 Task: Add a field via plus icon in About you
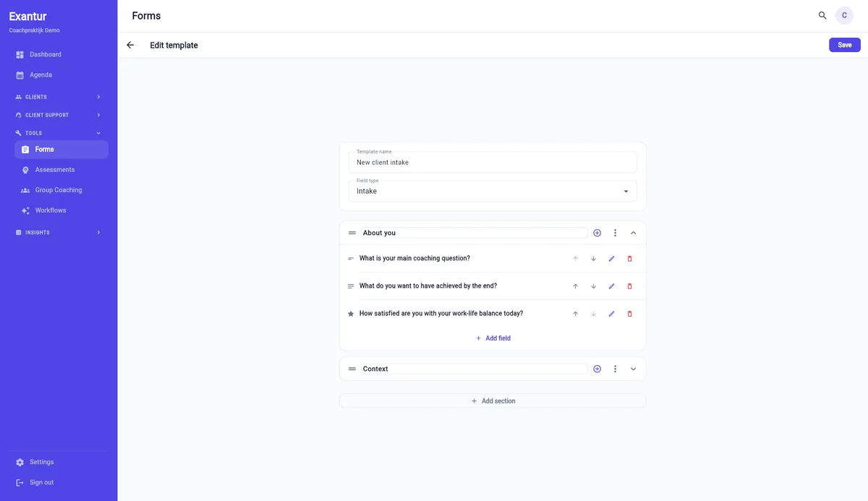pos(597,233)
